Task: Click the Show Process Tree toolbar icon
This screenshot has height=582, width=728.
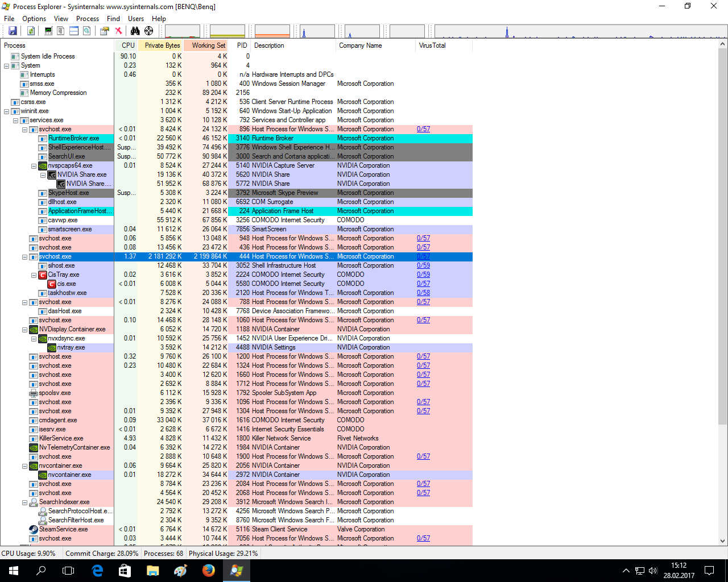Action: click(x=61, y=31)
